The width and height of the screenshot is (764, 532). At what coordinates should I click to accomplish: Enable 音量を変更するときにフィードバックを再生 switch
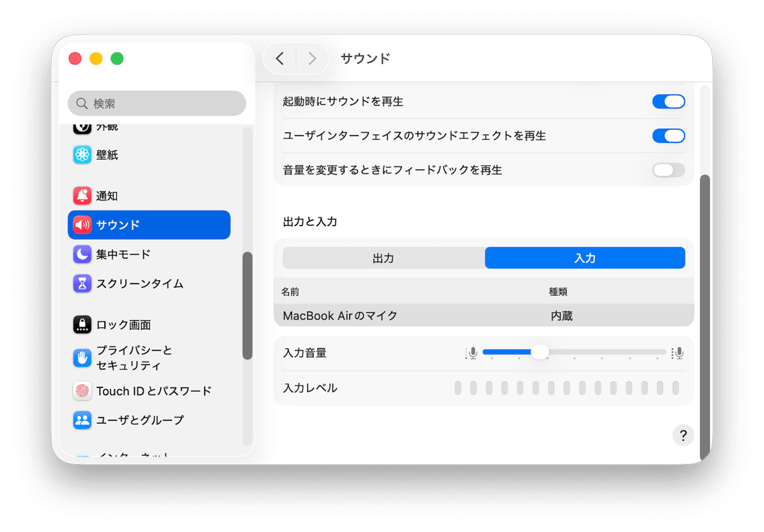point(668,170)
